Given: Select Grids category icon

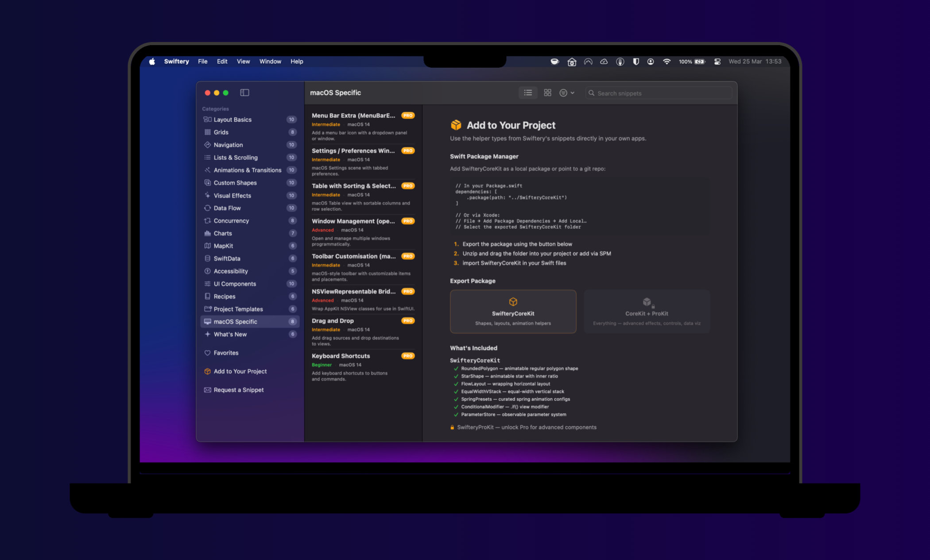Looking at the screenshot, I should click(x=207, y=132).
